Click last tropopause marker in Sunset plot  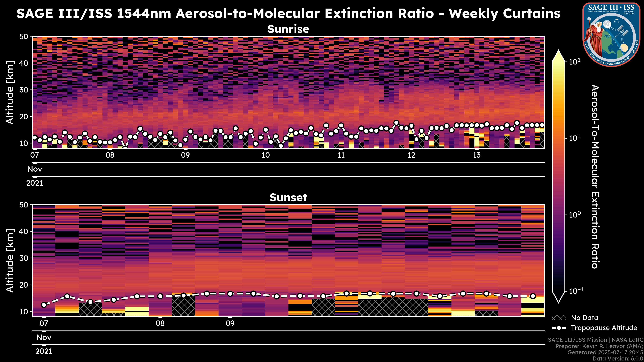[x=533, y=296]
